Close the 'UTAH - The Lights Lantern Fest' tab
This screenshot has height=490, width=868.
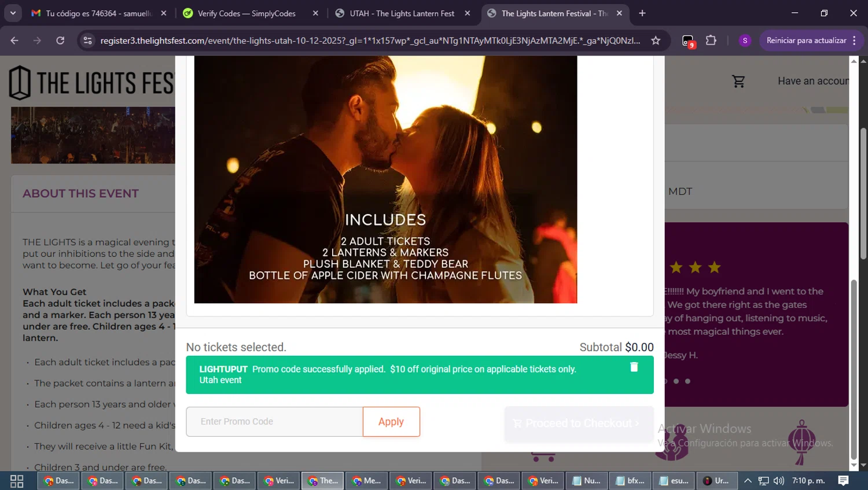[x=468, y=13]
